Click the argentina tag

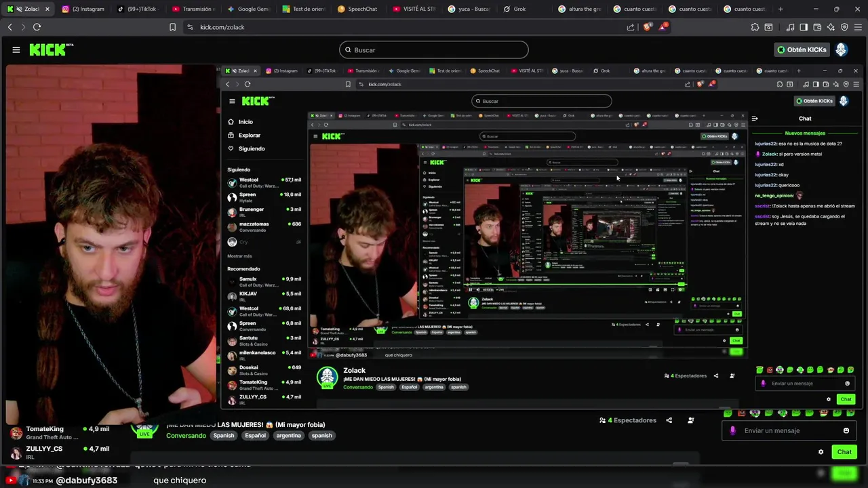288,436
